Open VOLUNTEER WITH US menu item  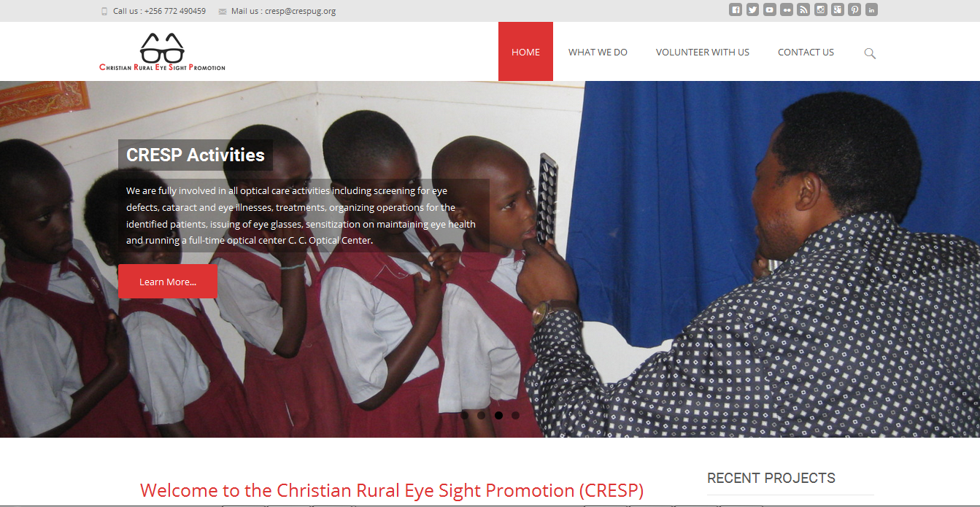pyautogui.click(x=702, y=52)
